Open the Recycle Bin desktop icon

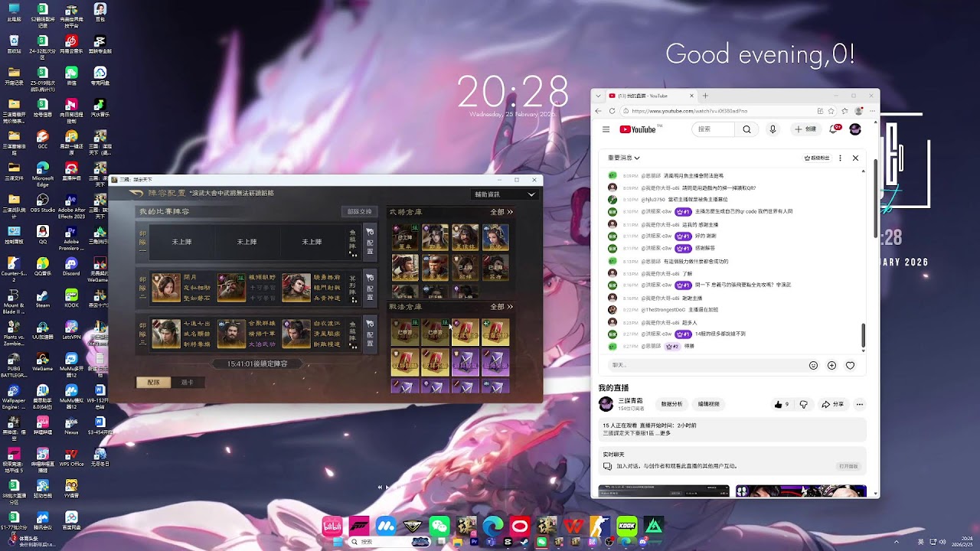[15, 44]
